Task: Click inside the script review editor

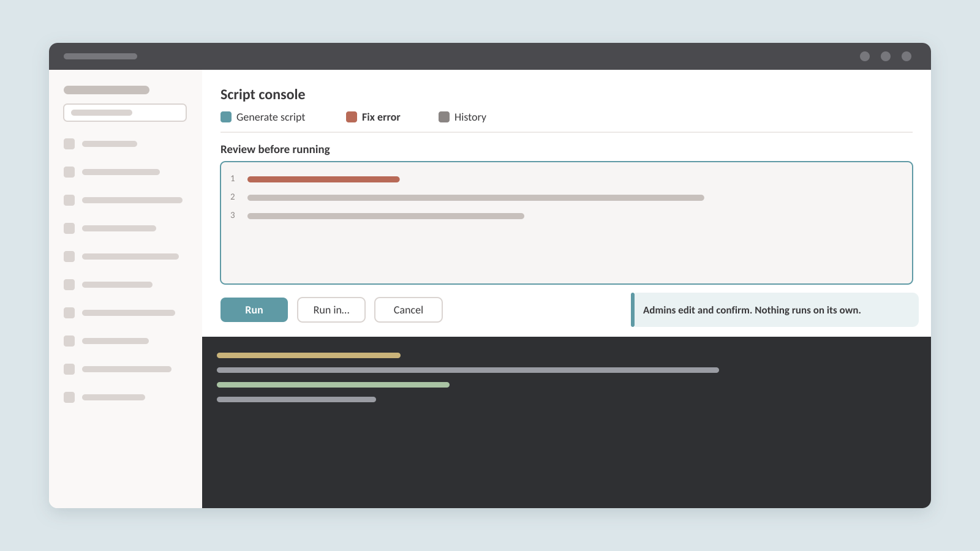Action: tap(567, 223)
